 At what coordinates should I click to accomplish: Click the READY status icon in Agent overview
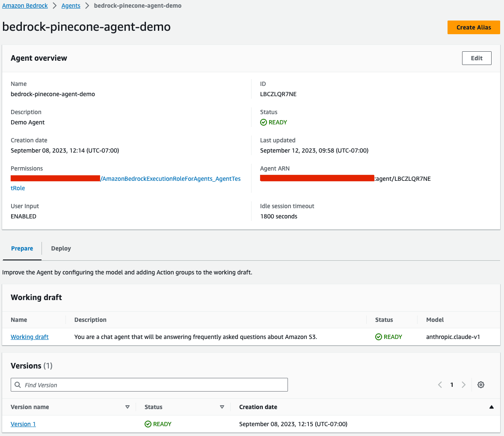(264, 122)
